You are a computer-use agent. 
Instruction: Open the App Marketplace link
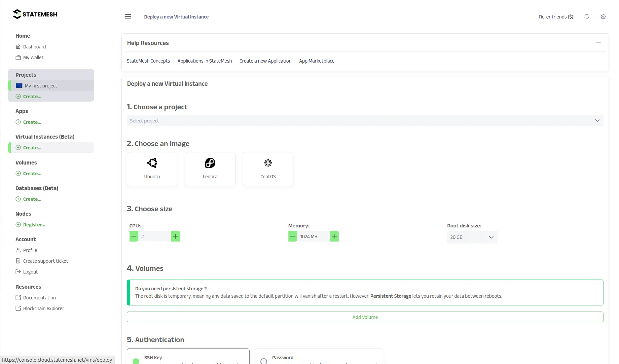coord(317,61)
